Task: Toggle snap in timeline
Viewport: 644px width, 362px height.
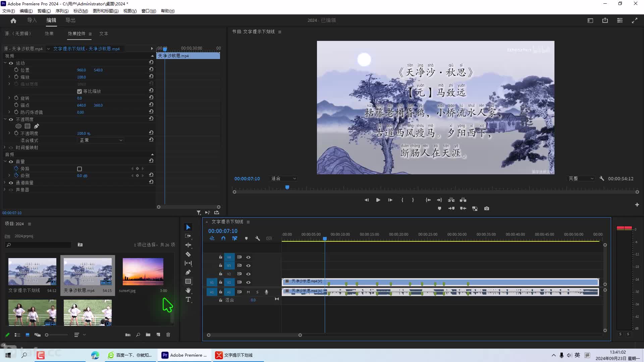Action: [x=223, y=238]
